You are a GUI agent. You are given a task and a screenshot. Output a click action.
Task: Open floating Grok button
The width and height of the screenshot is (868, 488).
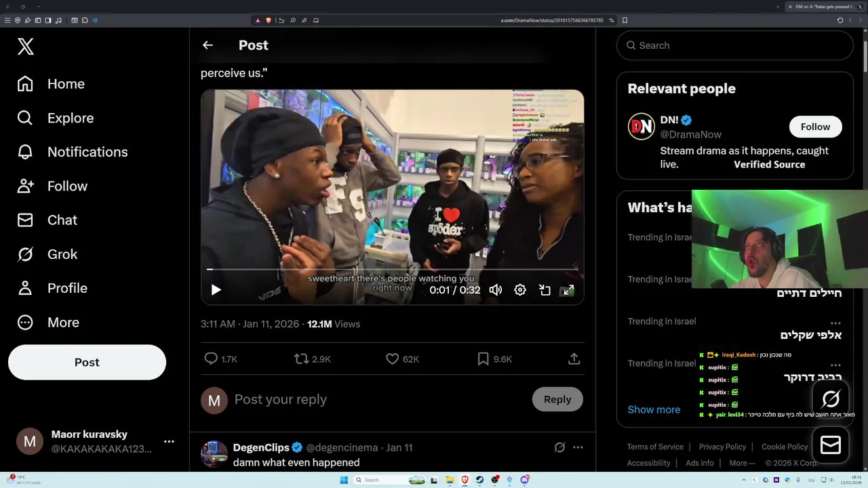(831, 399)
